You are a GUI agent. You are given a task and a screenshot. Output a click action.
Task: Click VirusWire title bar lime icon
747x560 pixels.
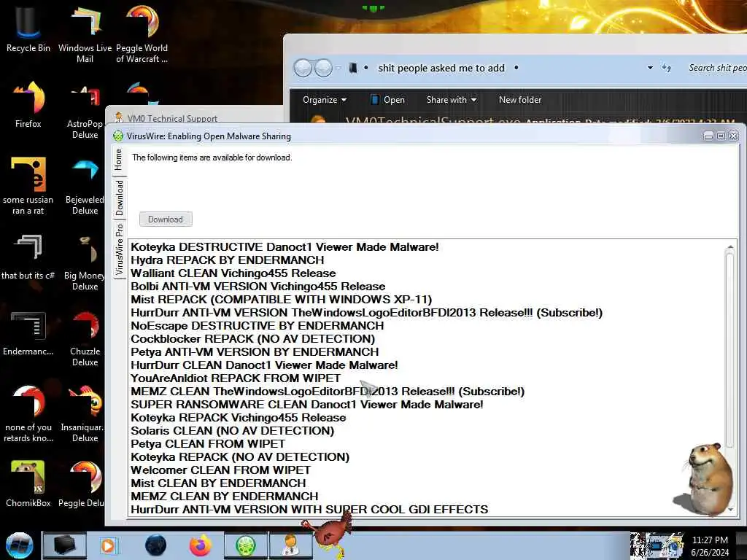coord(117,136)
